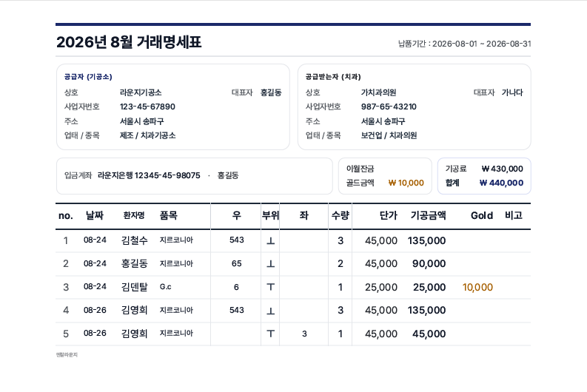Viewport: 587px width, 392px height.
Task: Click the 입금계좌 label
Action: pyautogui.click(x=78, y=175)
